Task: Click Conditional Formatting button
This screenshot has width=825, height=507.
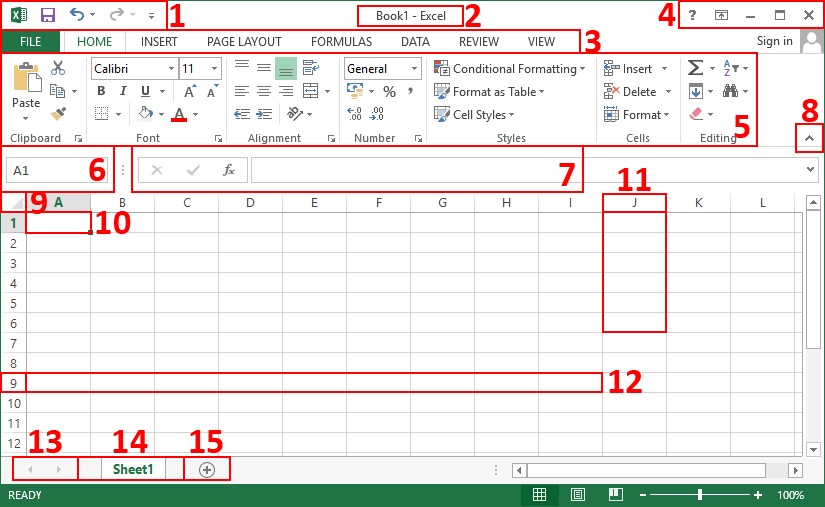Action: pos(510,68)
